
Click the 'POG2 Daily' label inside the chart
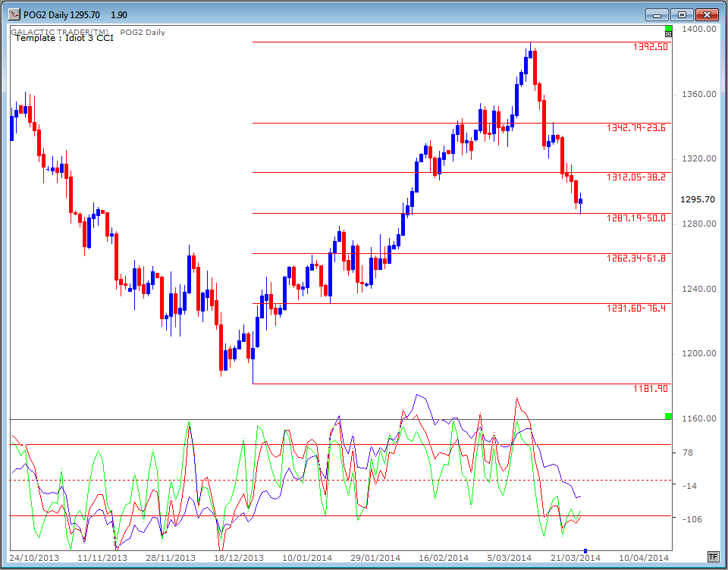(143, 33)
